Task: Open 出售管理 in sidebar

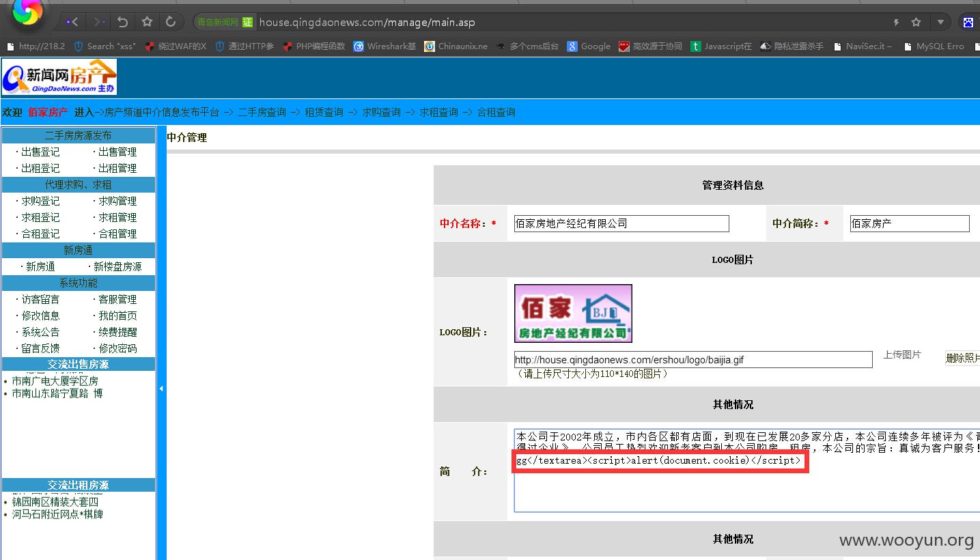Action: (117, 152)
